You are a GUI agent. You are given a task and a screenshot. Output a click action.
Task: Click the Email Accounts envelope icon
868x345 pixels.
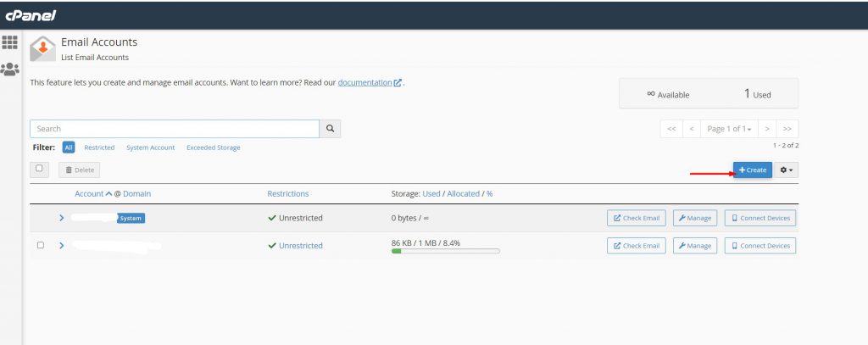(42, 49)
